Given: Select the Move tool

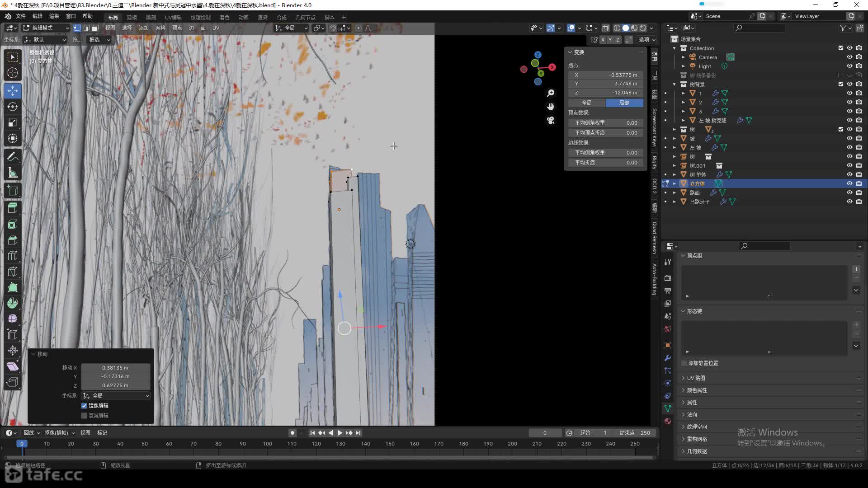Looking at the screenshot, I should [x=13, y=91].
